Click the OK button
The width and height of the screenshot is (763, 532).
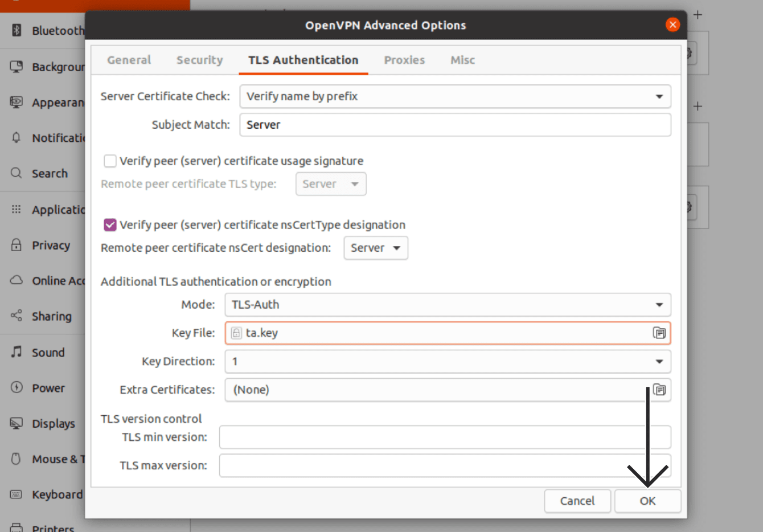point(647,501)
